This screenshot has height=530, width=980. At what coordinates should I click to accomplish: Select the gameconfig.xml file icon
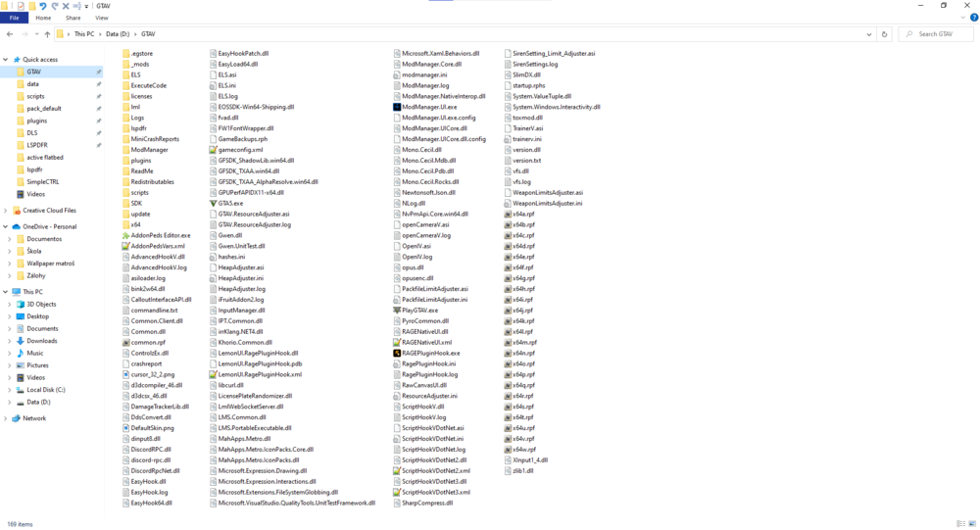point(213,150)
